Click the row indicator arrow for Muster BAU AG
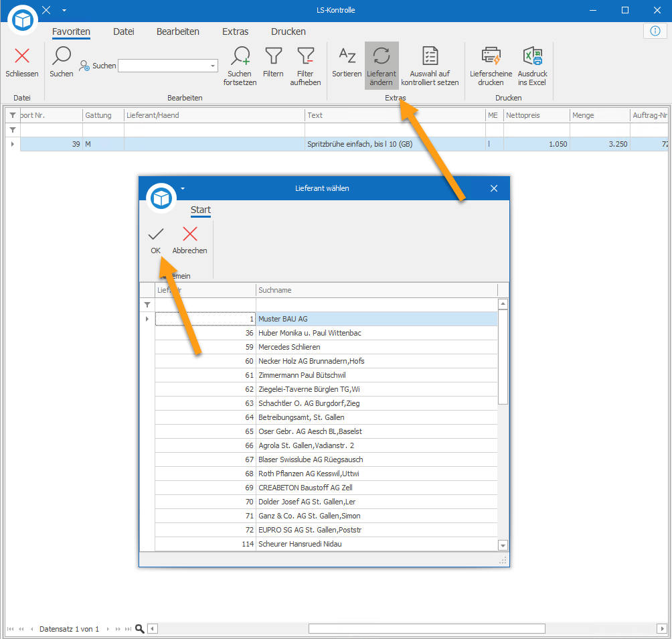 pos(147,319)
